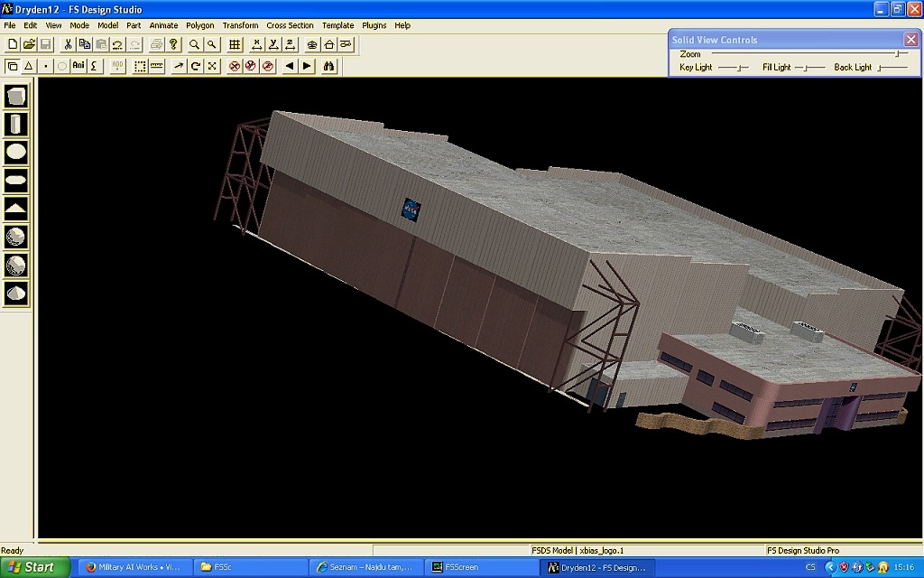Toggle polygon mode triangle icon
Image resolution: width=924 pixels, height=578 pixels.
[x=28, y=66]
